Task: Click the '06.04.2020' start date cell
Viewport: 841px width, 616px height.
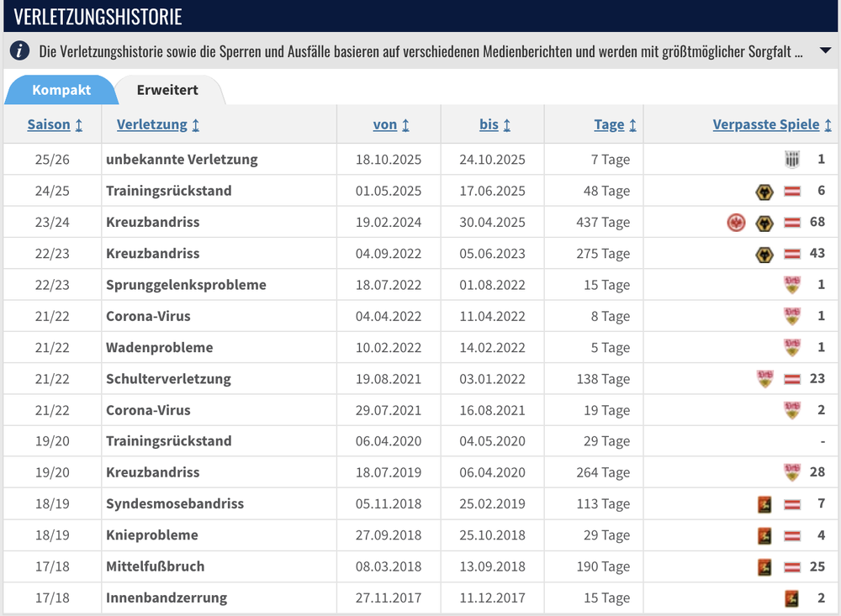Action: coord(389,440)
